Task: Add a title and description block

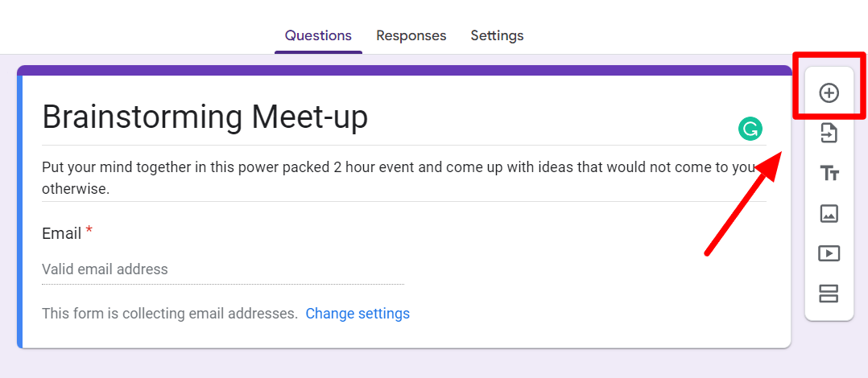Action: (829, 173)
